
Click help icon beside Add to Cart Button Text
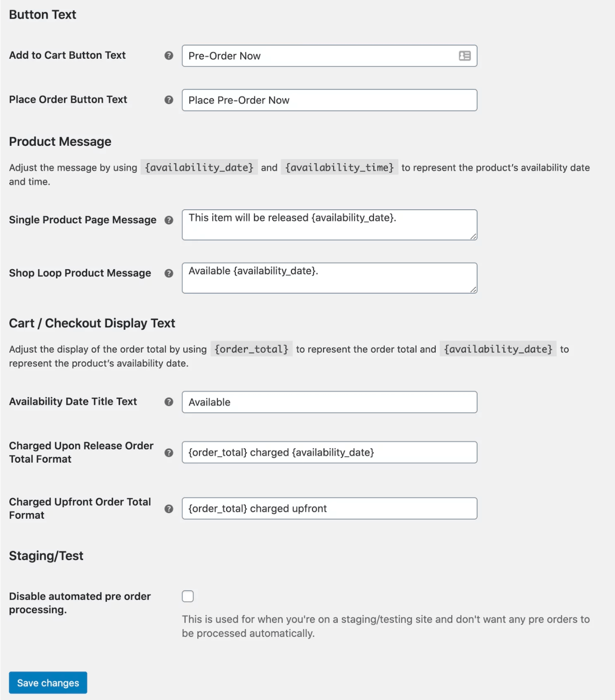pyautogui.click(x=169, y=56)
